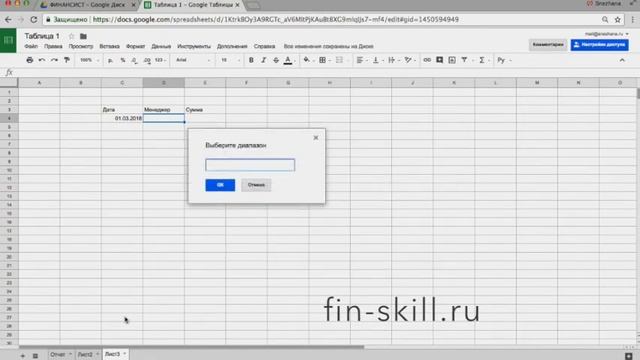Select the paint format tool

click(67, 60)
